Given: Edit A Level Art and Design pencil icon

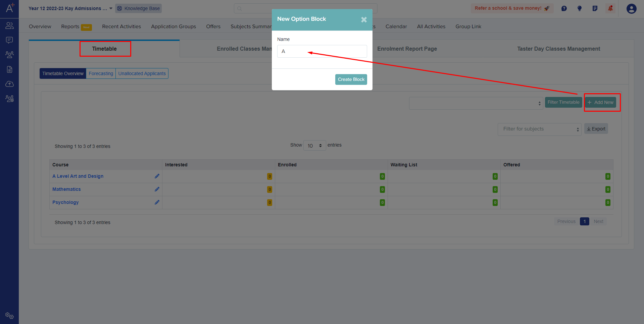Looking at the screenshot, I should tap(157, 176).
